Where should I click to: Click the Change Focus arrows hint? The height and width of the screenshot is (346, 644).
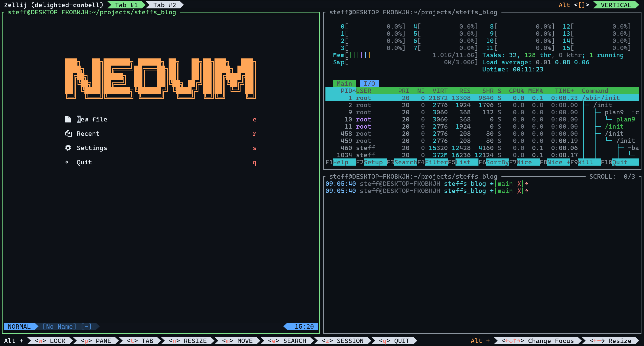click(538, 341)
